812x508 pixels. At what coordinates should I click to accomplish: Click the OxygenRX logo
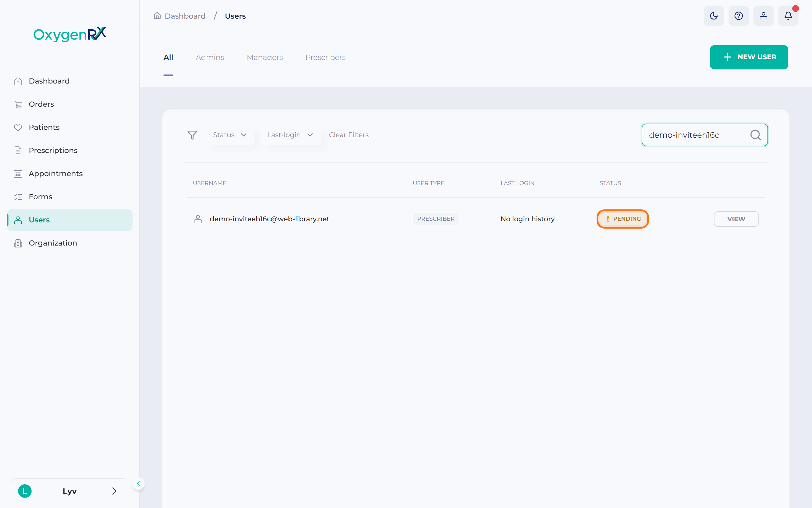(70, 34)
